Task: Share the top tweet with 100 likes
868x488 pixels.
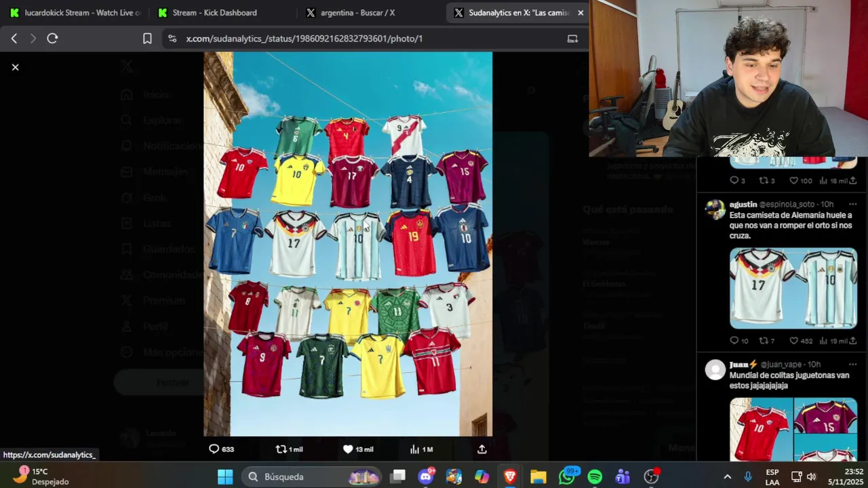Action: click(x=853, y=181)
